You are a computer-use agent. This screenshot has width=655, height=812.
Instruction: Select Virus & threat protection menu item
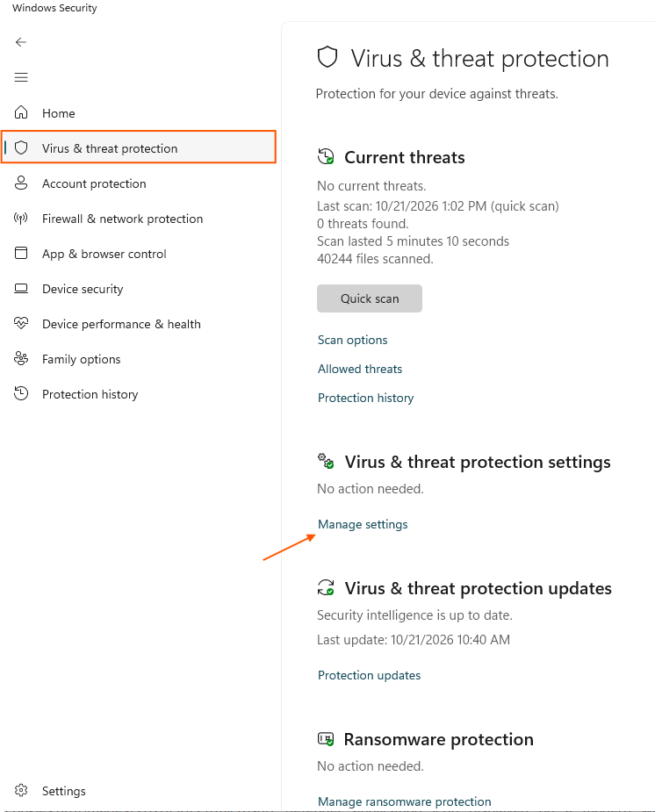[x=139, y=147]
